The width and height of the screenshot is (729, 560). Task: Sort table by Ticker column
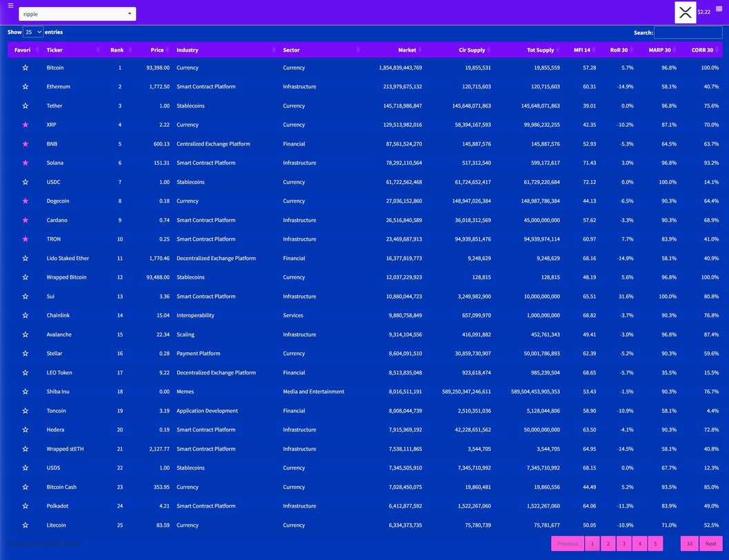click(72, 50)
